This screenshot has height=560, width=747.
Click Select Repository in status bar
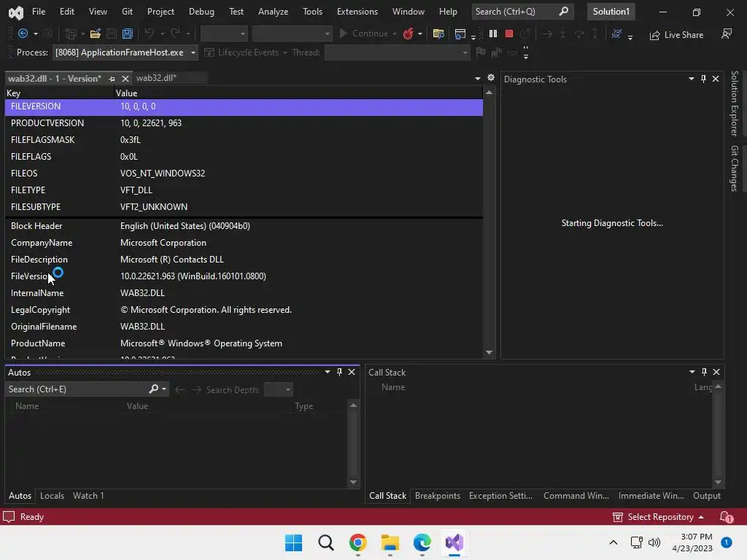tap(658, 517)
